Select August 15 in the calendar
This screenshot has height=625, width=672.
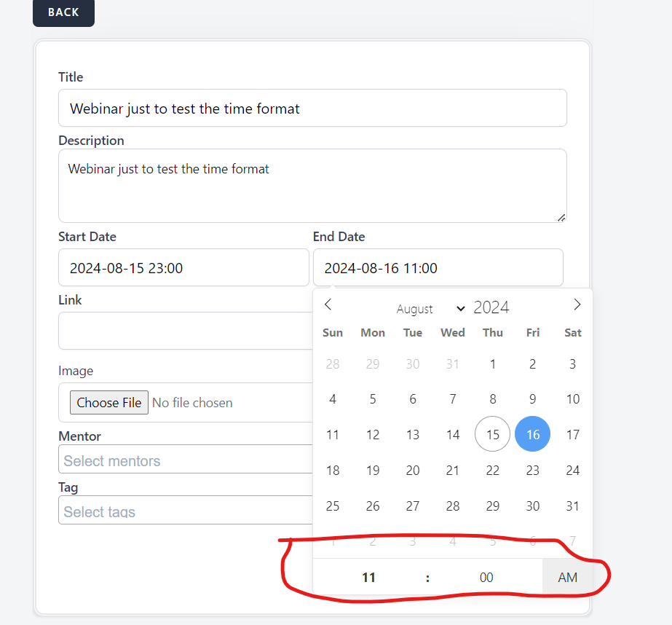(493, 435)
